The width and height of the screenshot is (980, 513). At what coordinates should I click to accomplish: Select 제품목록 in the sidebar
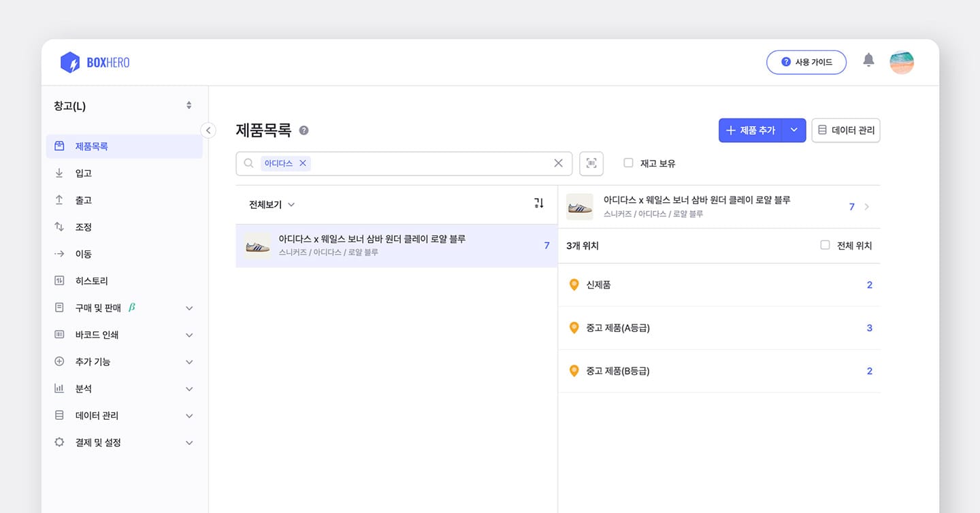124,146
